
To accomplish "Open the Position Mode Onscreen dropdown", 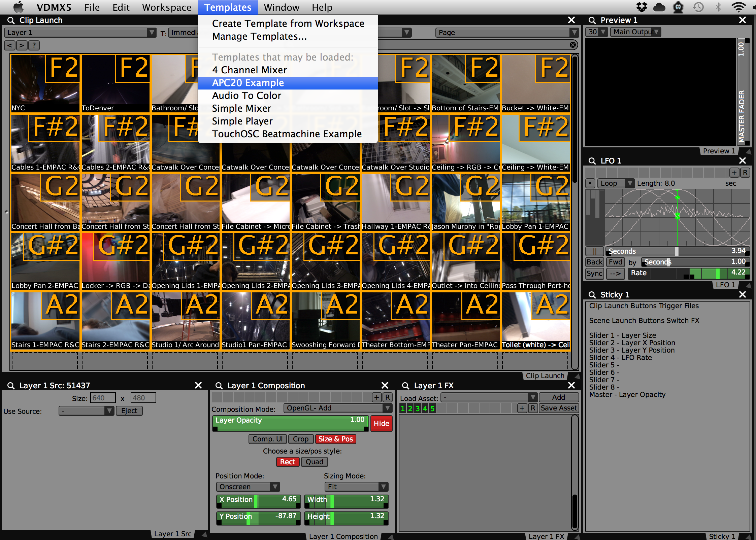I will 248,487.
